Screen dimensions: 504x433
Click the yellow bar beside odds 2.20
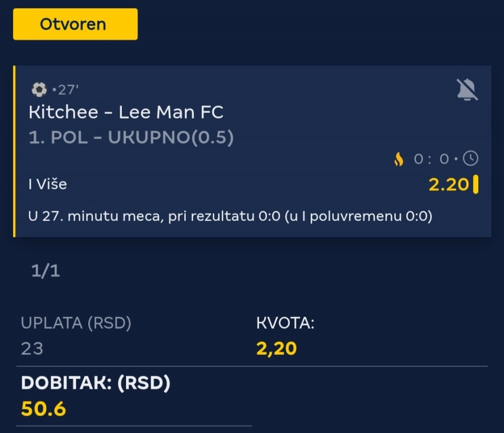[476, 185]
